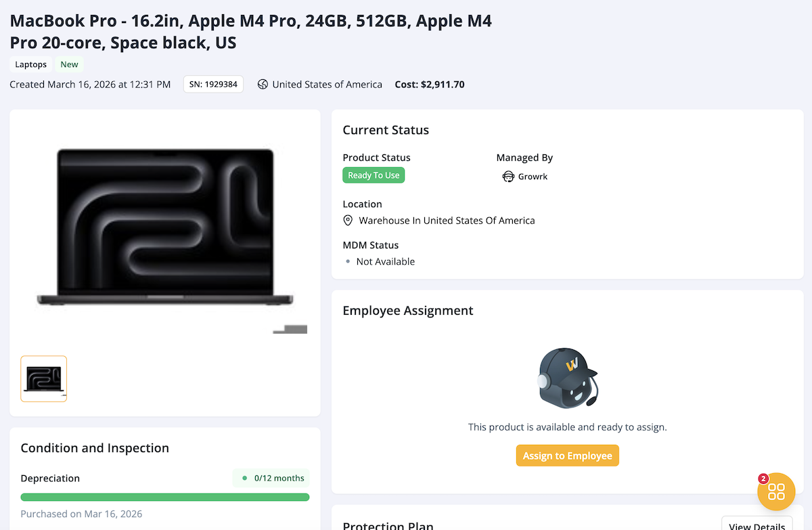Click the red notification badge showing 2
The width and height of the screenshot is (812, 530).
point(763,479)
